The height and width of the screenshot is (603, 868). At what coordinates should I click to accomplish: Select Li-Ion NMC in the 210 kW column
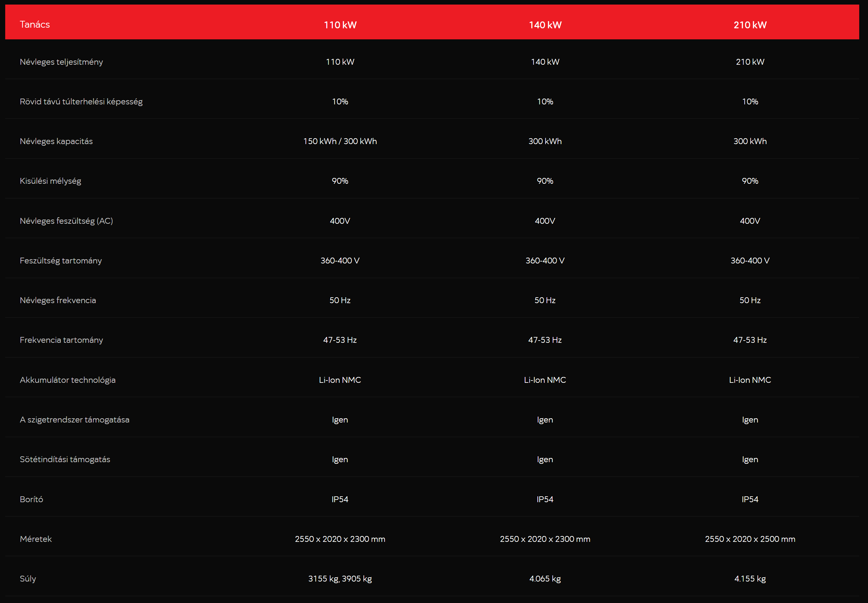coord(750,380)
